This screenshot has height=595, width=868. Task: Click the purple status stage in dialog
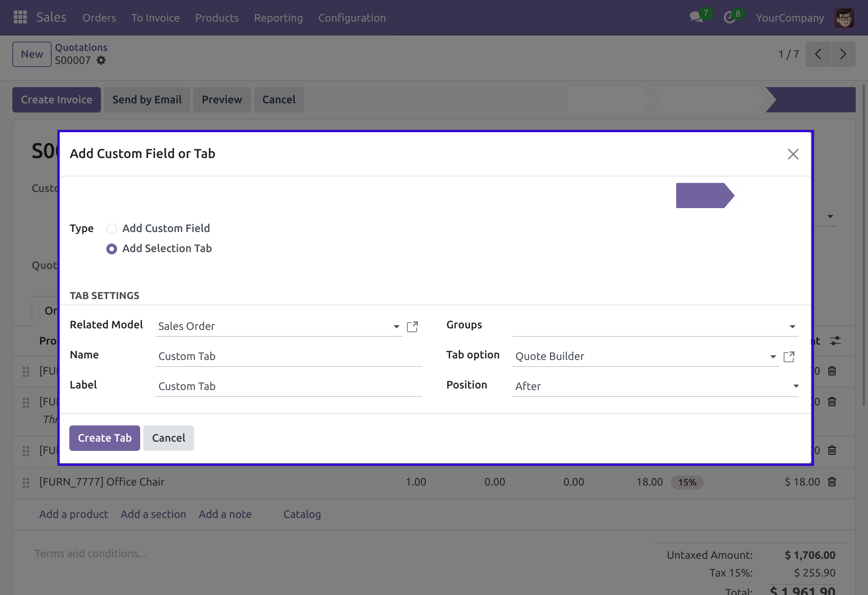705,195
